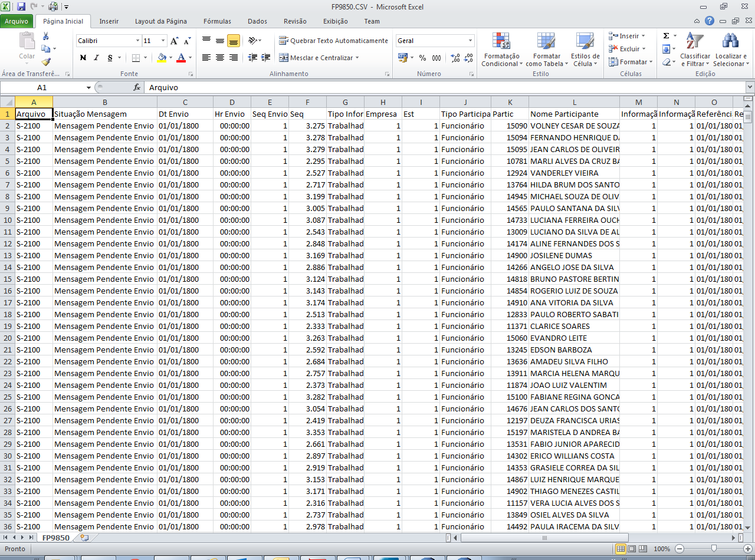Screen dimensions: 755x560
Task: Click the zoom slider handle
Action: (x=714, y=549)
